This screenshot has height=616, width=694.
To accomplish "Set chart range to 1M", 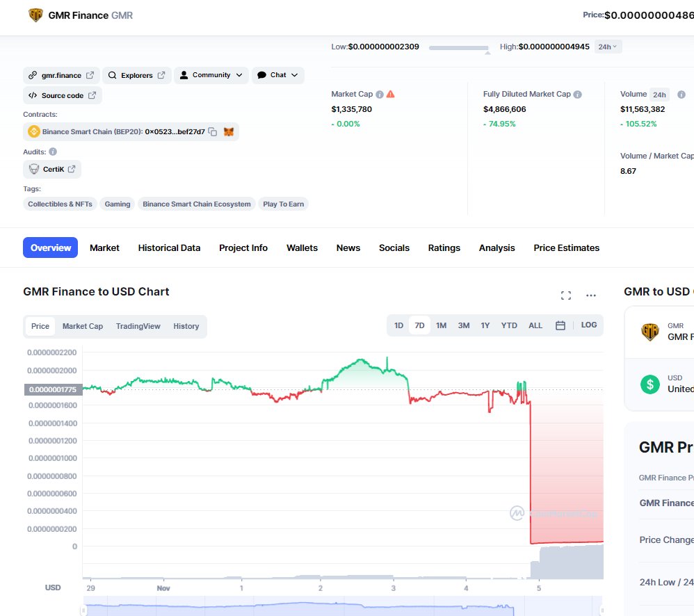I will [x=442, y=325].
